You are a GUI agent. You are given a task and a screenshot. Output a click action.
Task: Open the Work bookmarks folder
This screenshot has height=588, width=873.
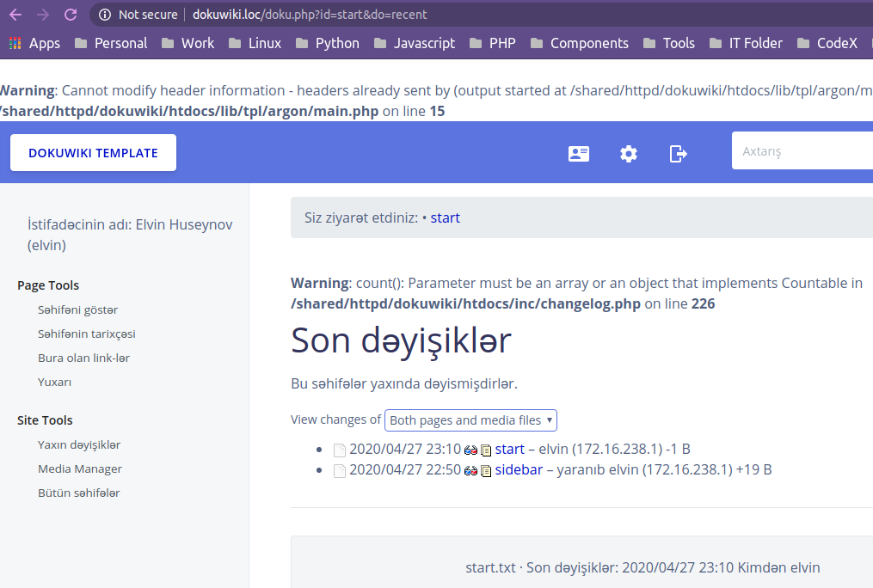(x=188, y=43)
